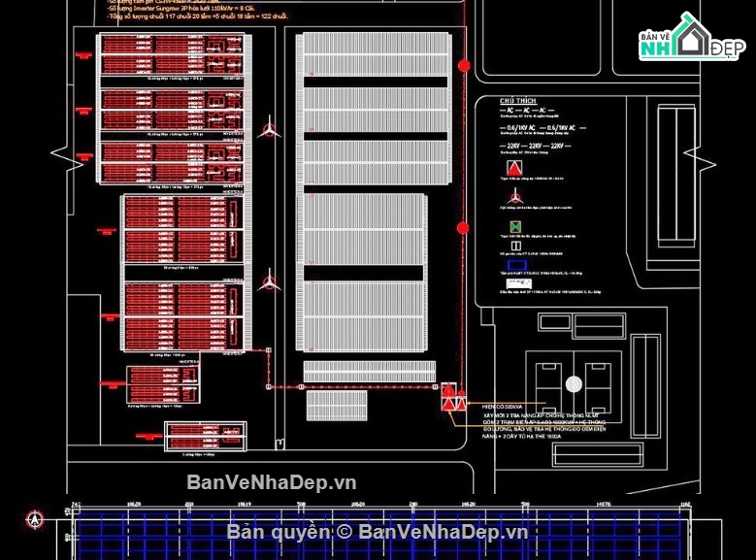Image resolution: width=756 pixels, height=560 pixels.
Task: Click the inverter Sungrow quantity note in the top text
Action: [181, 9]
